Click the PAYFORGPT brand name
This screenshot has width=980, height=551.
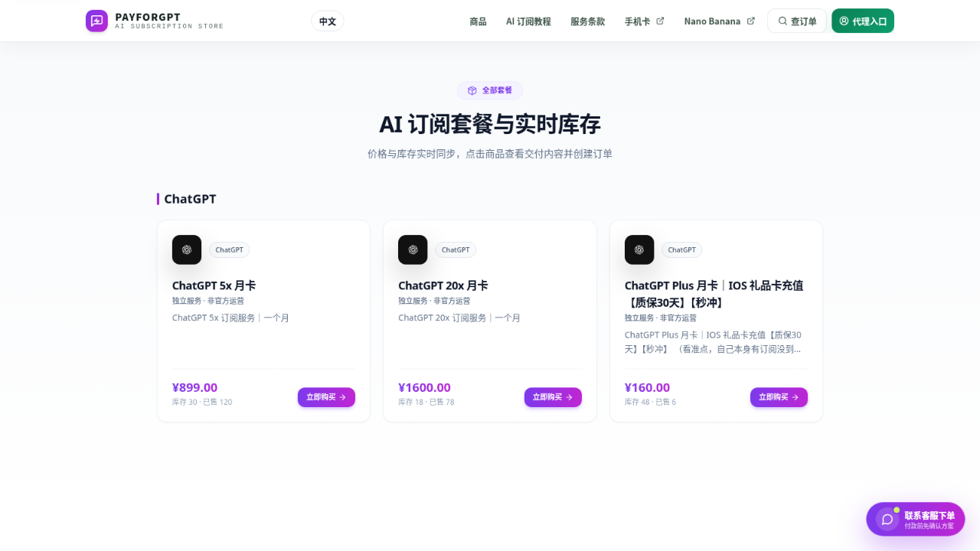coord(148,17)
